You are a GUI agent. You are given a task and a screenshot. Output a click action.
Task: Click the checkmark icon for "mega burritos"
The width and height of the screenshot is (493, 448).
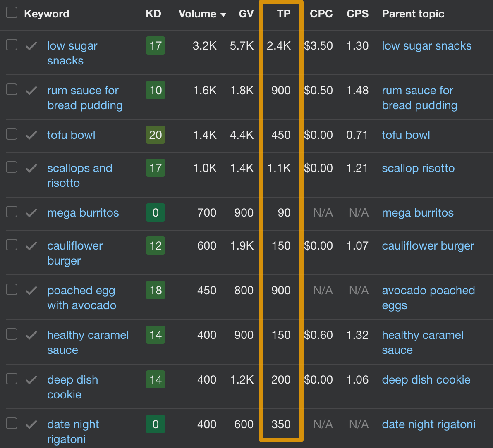coord(31,213)
